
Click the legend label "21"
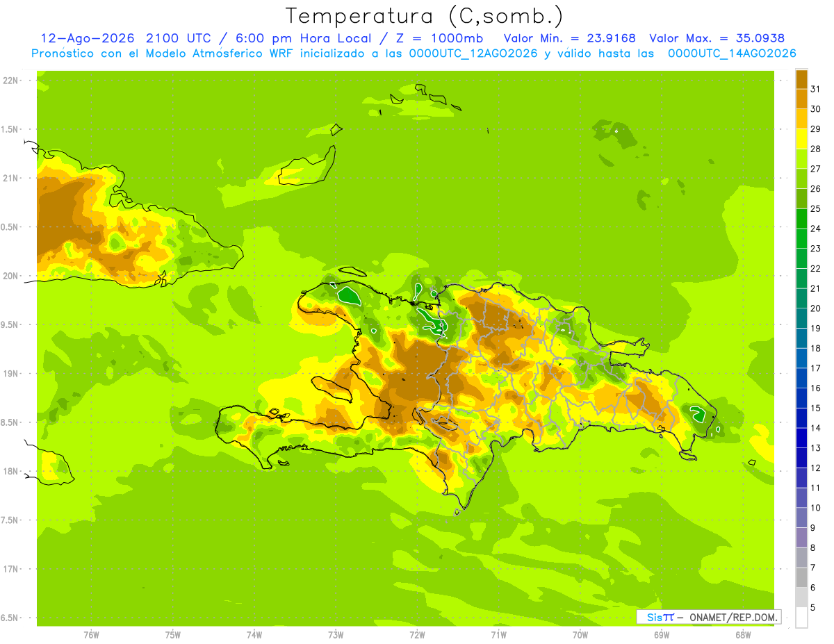816,288
